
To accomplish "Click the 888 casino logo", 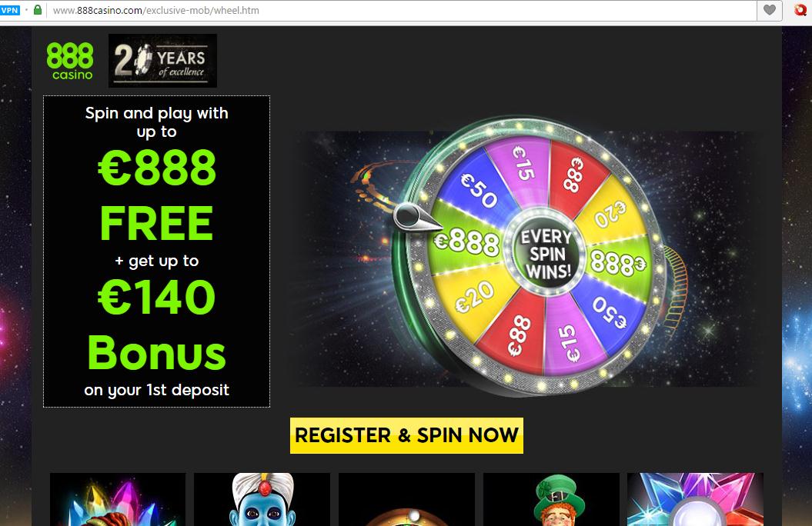I will click(x=70, y=61).
